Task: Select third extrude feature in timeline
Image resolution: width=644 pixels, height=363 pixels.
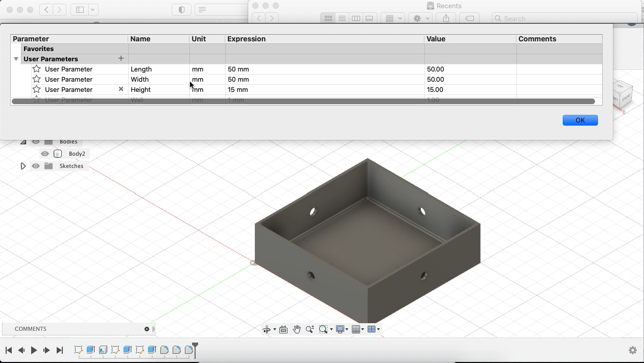Action: pyautogui.click(x=152, y=350)
